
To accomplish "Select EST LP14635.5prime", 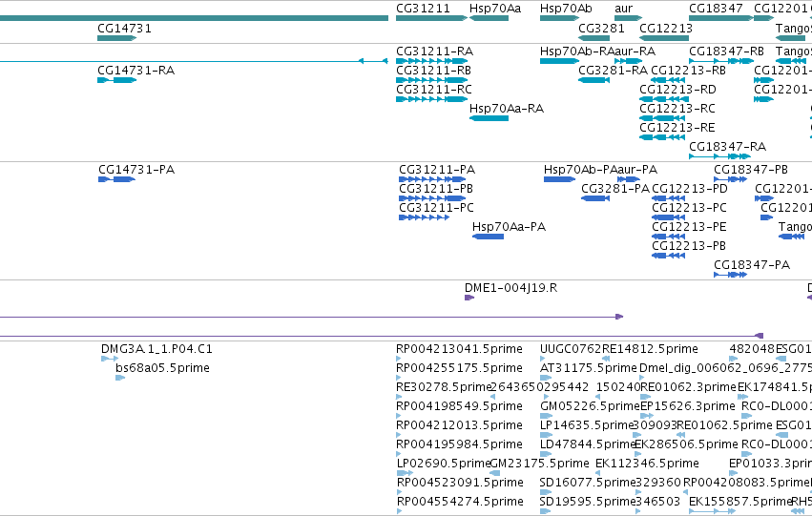I will coord(546,435).
